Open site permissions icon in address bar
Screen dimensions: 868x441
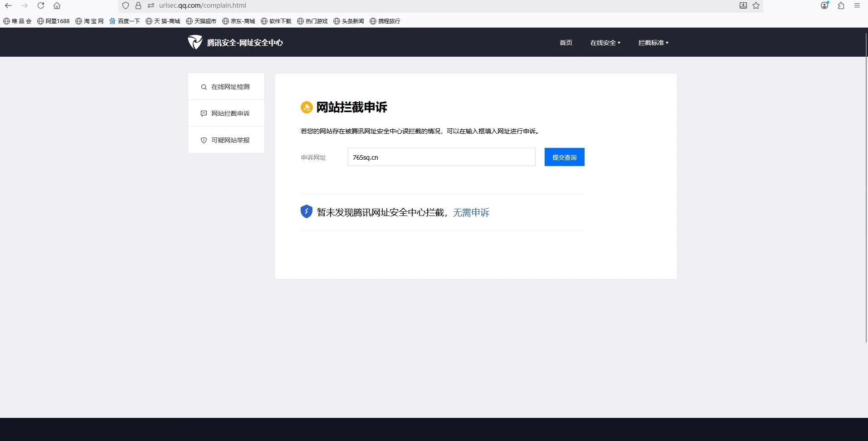151,6
